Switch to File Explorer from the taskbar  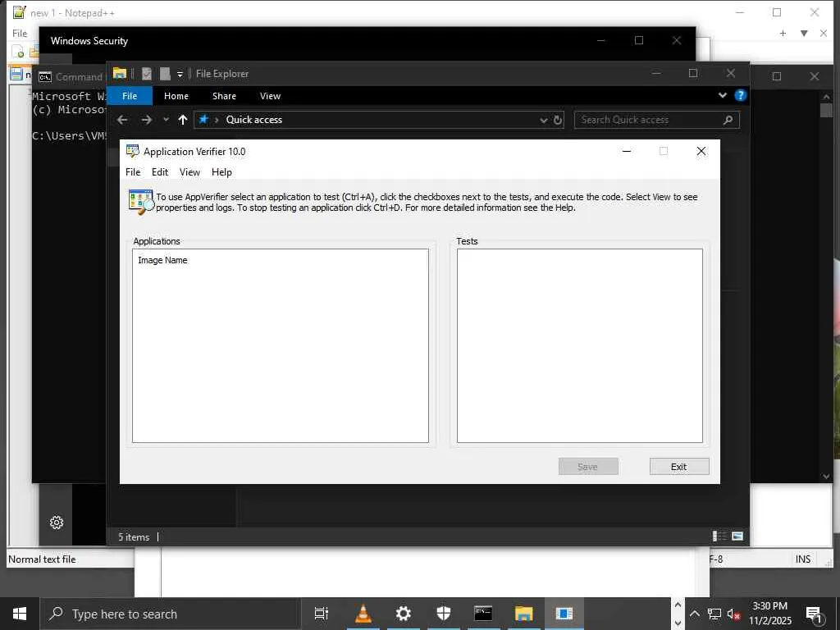[524, 614]
